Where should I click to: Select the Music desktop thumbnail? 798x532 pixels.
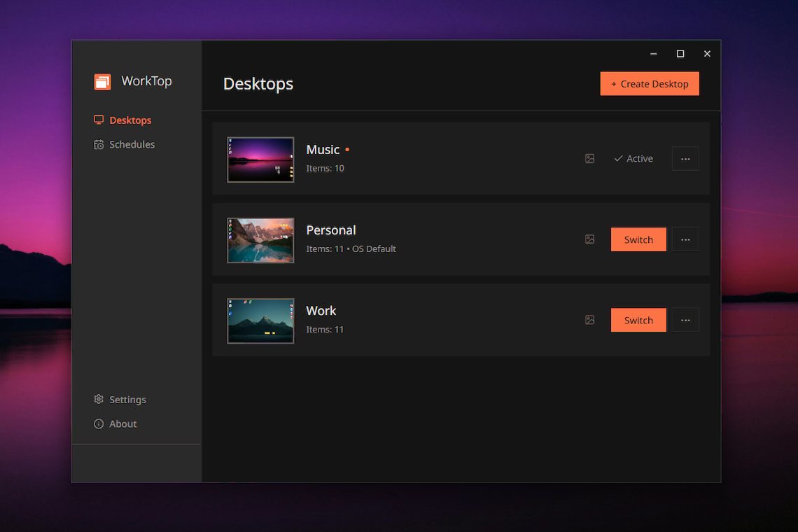click(260, 160)
